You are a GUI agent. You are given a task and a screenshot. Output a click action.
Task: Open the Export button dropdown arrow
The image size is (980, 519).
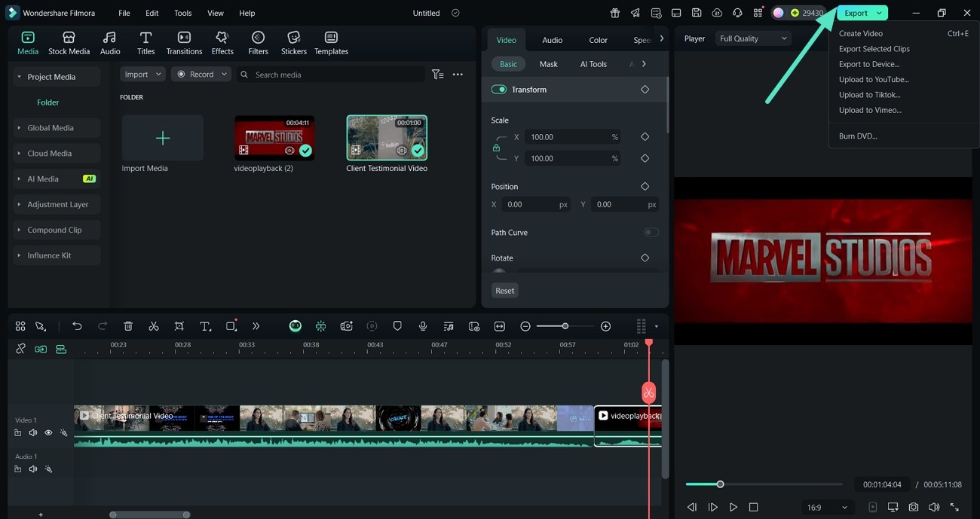tap(879, 13)
